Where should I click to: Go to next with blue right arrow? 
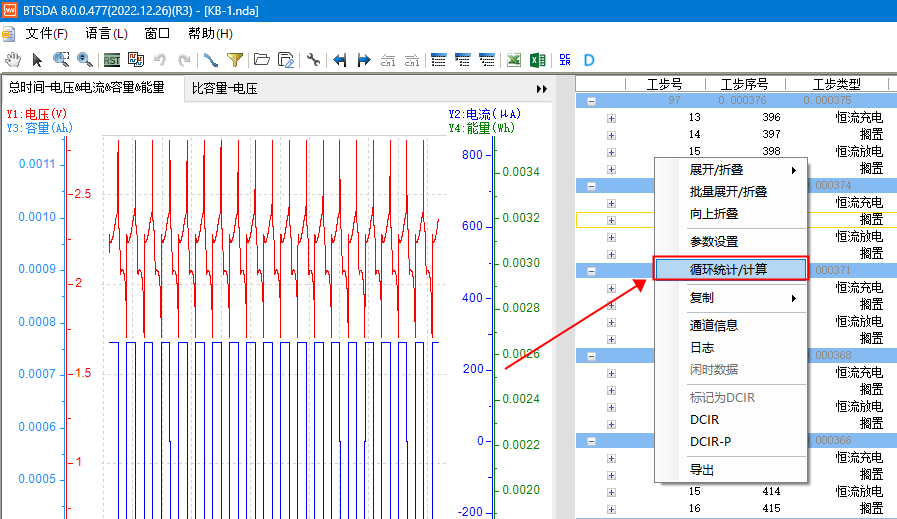tap(364, 60)
